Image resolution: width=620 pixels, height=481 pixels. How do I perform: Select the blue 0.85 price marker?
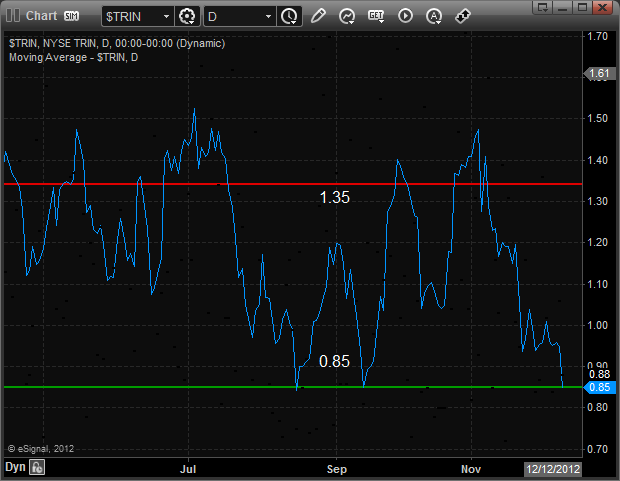point(599,387)
